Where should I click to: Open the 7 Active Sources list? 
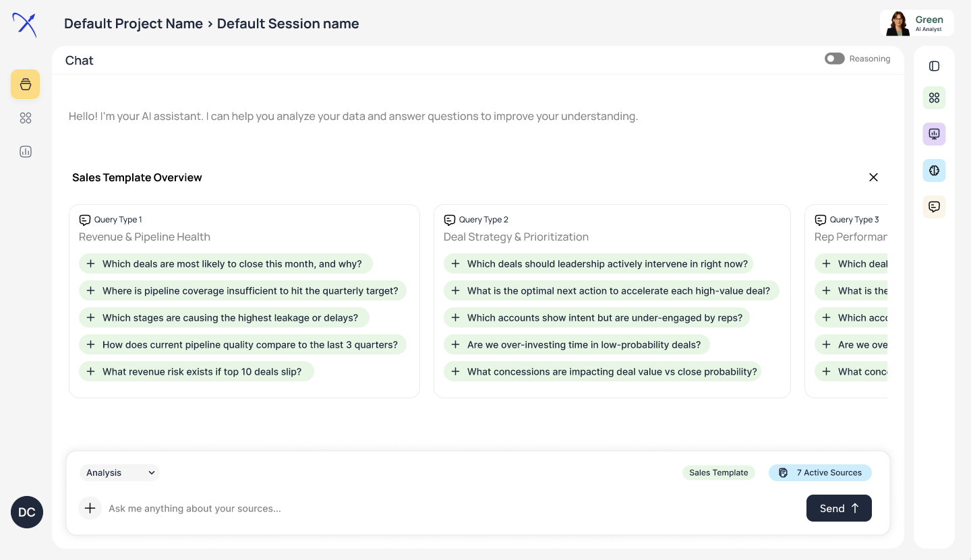pos(820,472)
